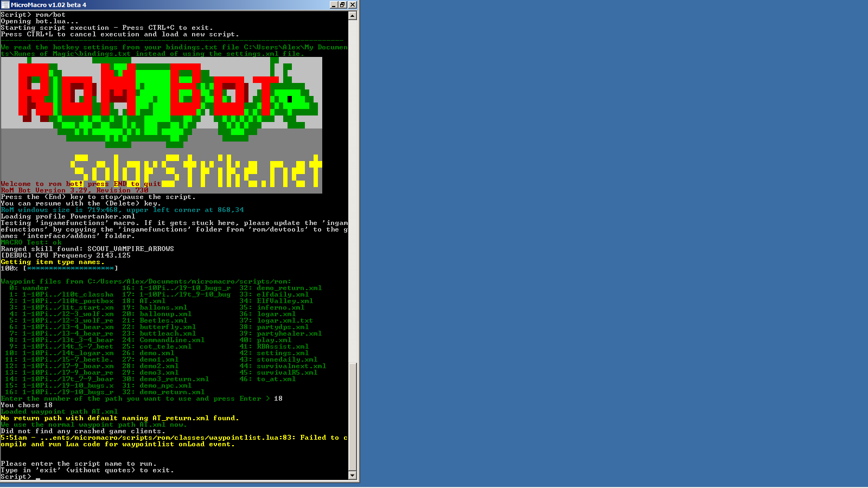Click the SolarStrike.net yellow logo text
Screen dimensions: 868x488
coord(196,170)
